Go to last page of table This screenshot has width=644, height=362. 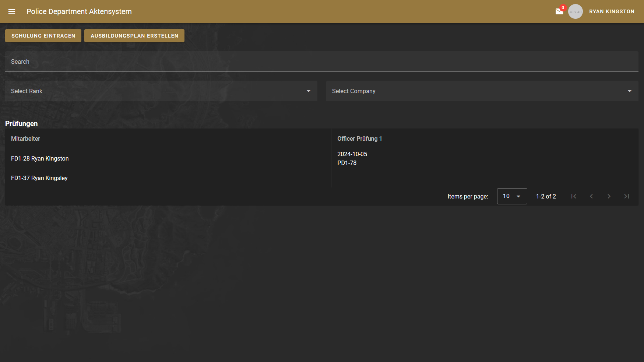click(x=627, y=196)
